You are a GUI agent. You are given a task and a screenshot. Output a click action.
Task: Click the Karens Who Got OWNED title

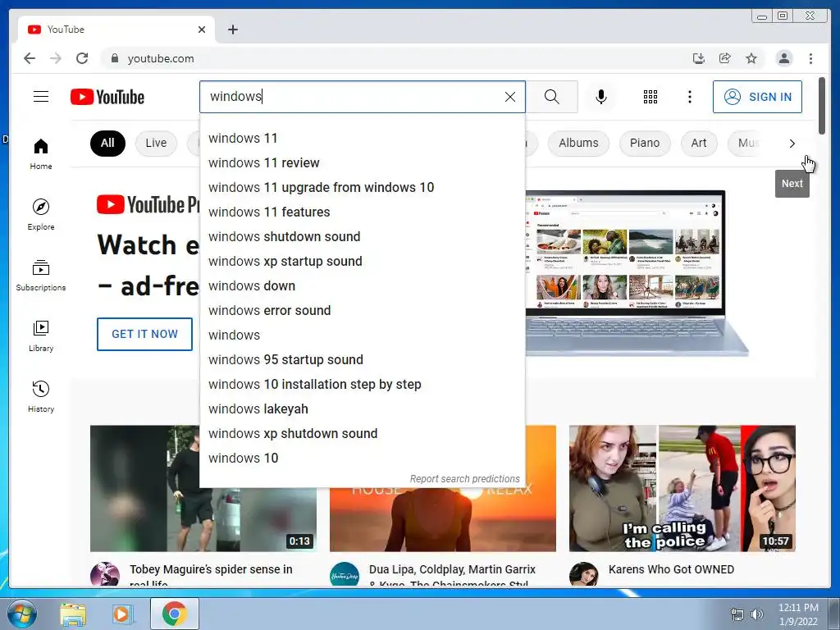pyautogui.click(x=671, y=569)
